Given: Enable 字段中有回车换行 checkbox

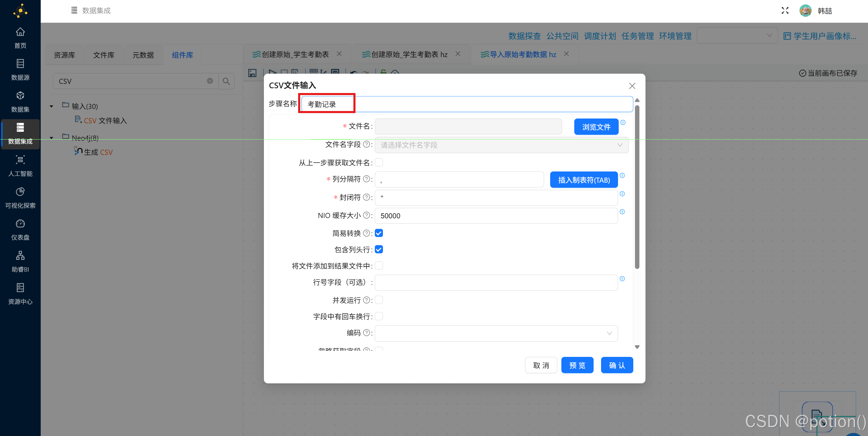Looking at the screenshot, I should (379, 316).
